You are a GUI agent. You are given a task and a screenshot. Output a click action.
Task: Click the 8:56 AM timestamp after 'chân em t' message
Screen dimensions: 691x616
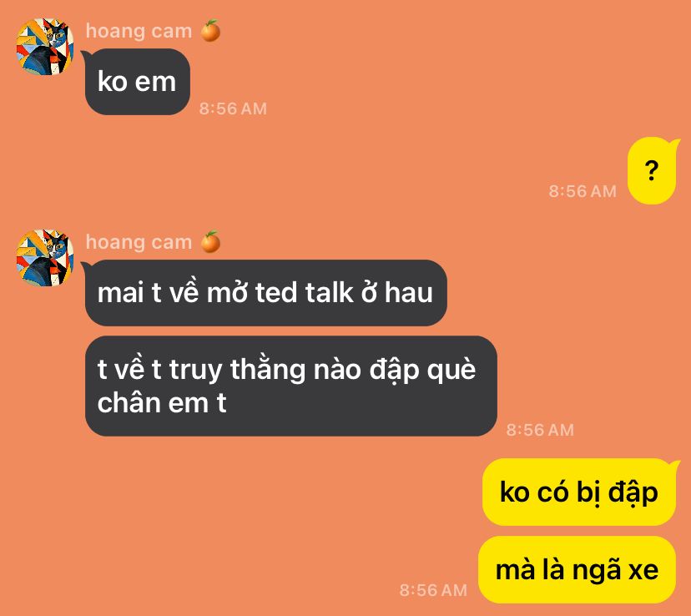pyautogui.click(x=540, y=430)
